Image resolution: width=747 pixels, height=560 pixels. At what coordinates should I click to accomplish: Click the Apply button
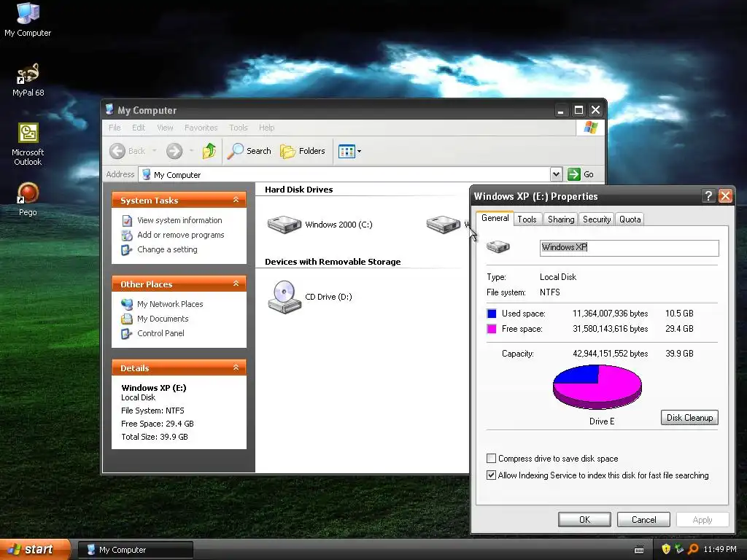click(x=703, y=519)
